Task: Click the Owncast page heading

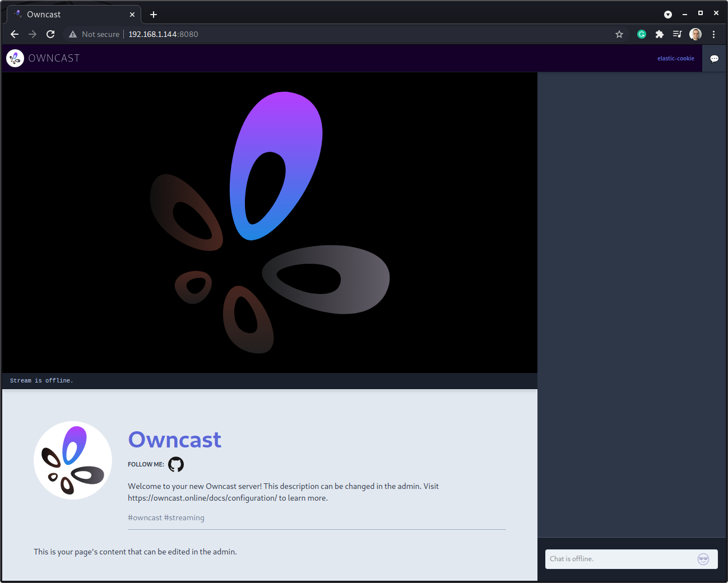Action: pyautogui.click(x=175, y=440)
